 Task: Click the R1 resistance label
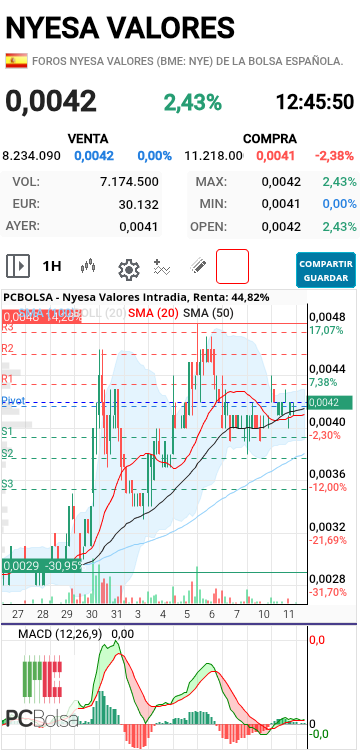[8, 379]
